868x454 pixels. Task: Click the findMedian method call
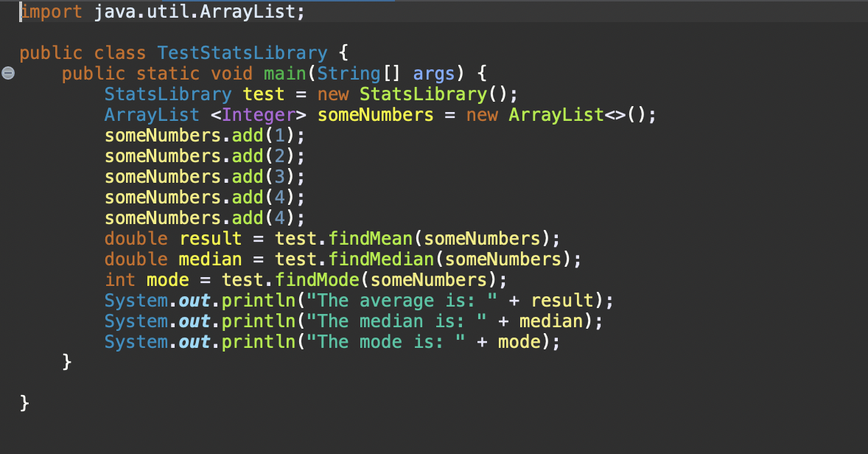coord(378,259)
